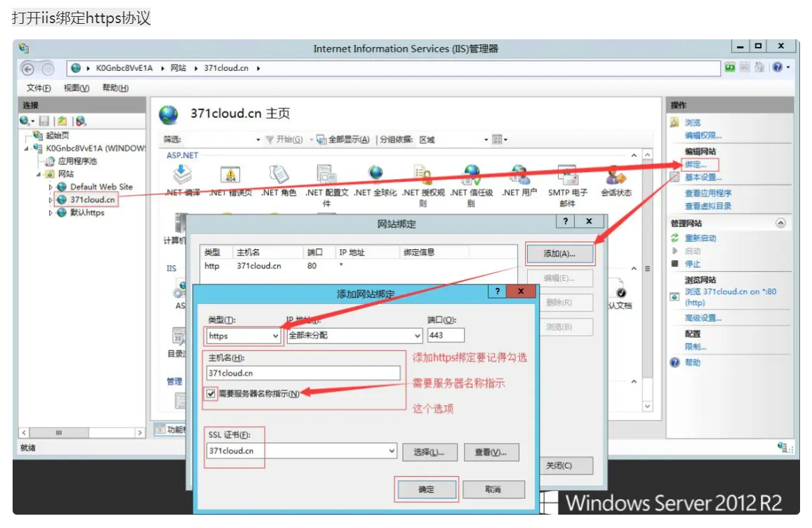Open the .NET 用户 feature icon
812x528 pixels.
[x=519, y=175]
